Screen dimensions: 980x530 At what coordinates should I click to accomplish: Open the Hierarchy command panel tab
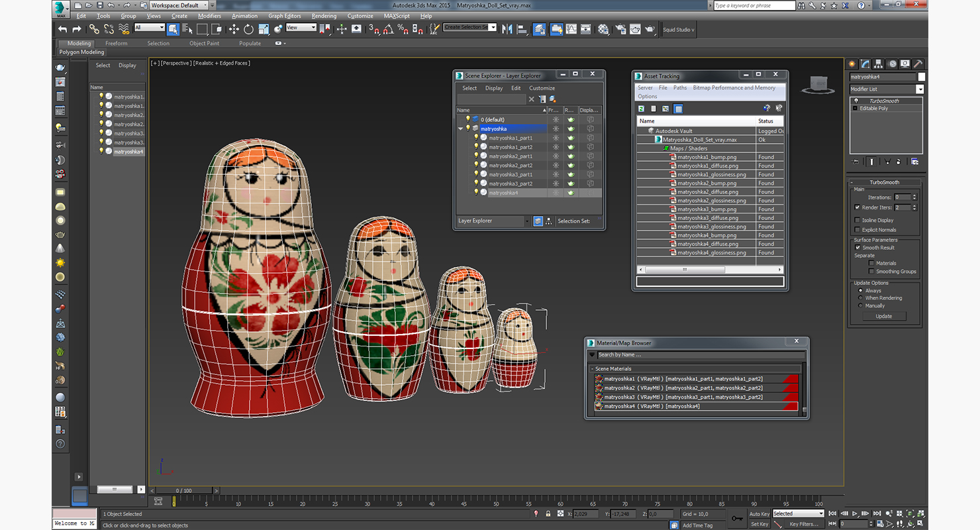(x=879, y=64)
